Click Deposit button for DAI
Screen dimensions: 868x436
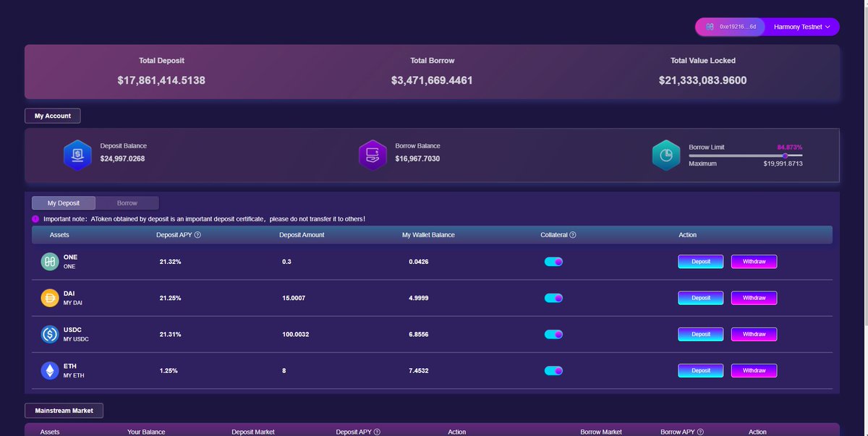[701, 298]
